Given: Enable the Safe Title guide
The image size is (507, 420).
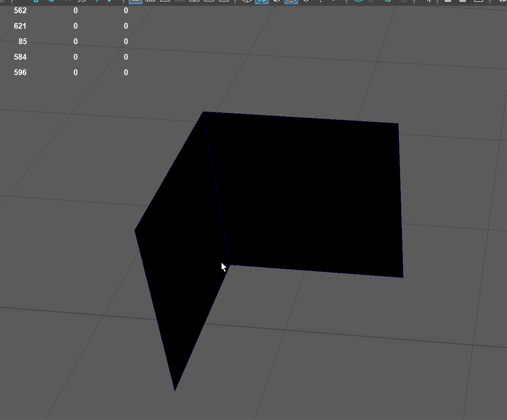Looking at the screenshot, I should [224, 1].
